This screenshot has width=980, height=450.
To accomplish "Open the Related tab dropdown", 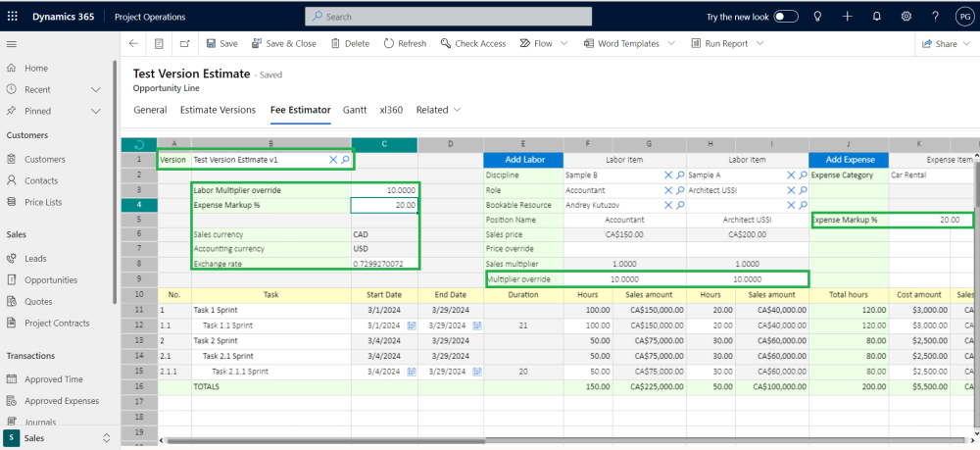I will coord(438,110).
